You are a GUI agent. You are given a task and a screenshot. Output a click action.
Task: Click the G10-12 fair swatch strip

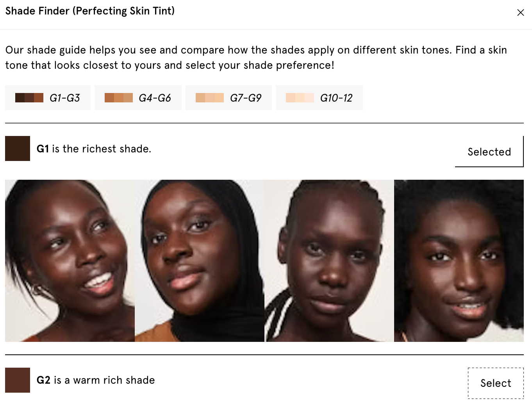pos(300,98)
